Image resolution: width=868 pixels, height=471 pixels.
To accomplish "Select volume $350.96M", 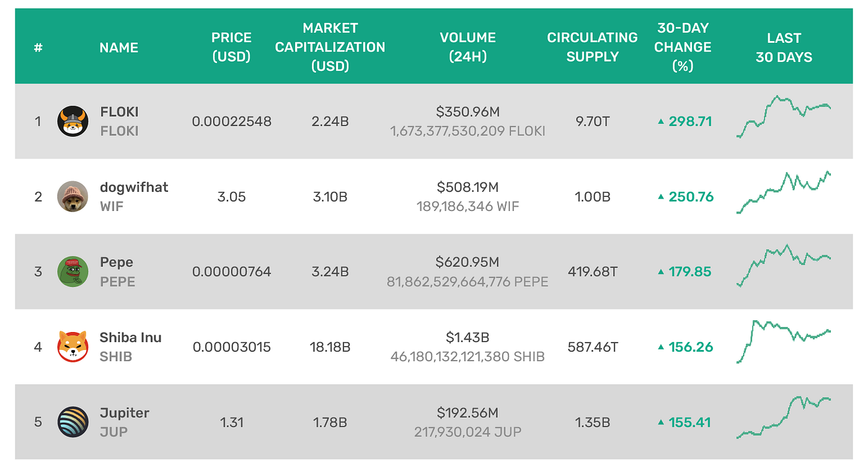I will click(467, 112).
